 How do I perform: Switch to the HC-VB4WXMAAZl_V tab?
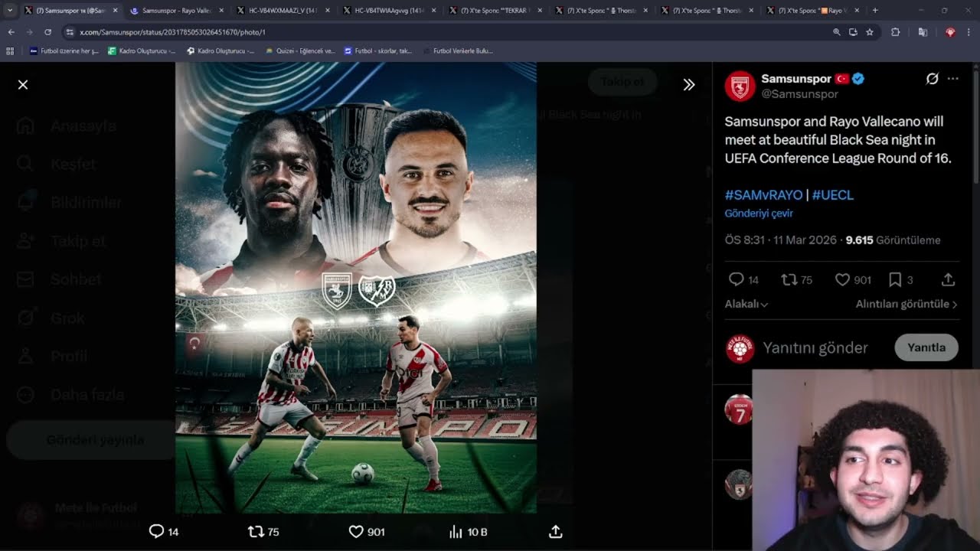283,11
